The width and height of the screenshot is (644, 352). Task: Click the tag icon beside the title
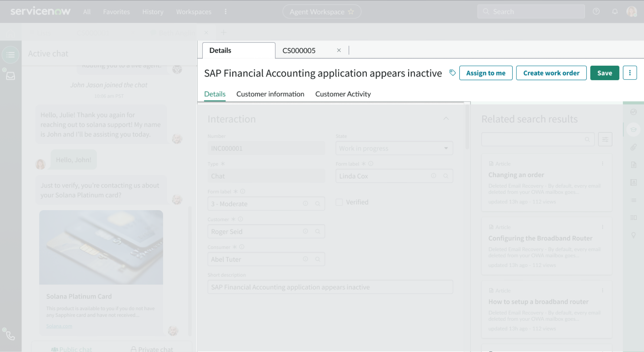[x=452, y=73]
